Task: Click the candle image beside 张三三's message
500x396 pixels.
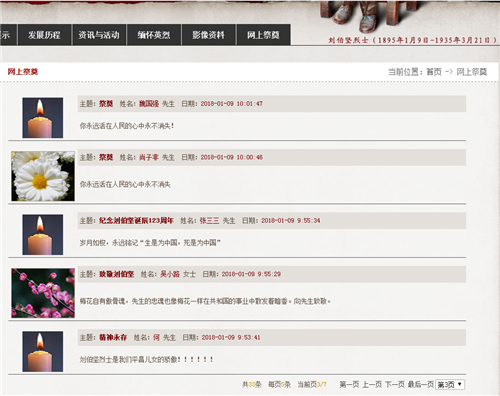Action: (43, 235)
